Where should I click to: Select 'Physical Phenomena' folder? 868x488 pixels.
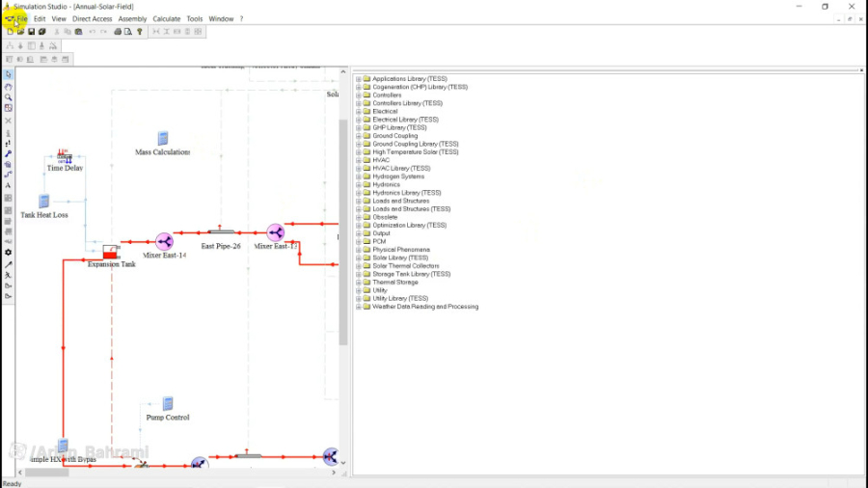tap(401, 250)
